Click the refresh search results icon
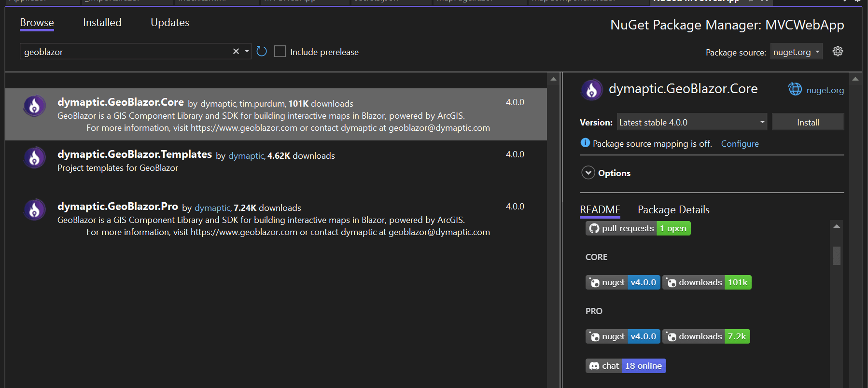 pyautogui.click(x=262, y=52)
